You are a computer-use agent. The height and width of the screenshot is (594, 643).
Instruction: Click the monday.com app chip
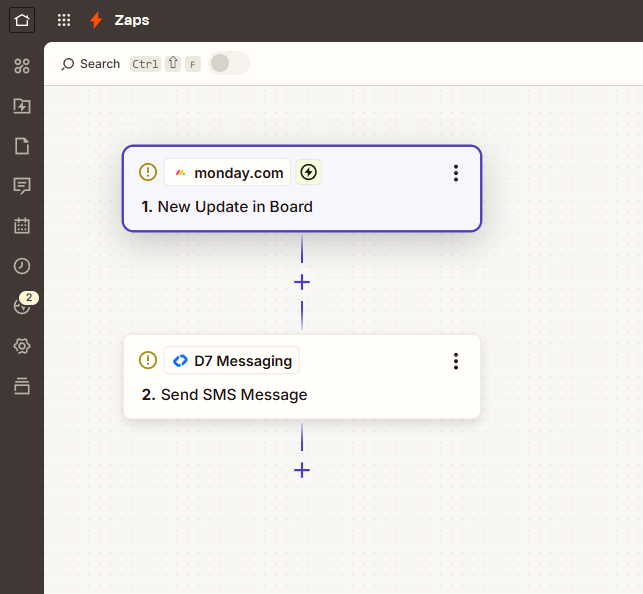pos(227,172)
